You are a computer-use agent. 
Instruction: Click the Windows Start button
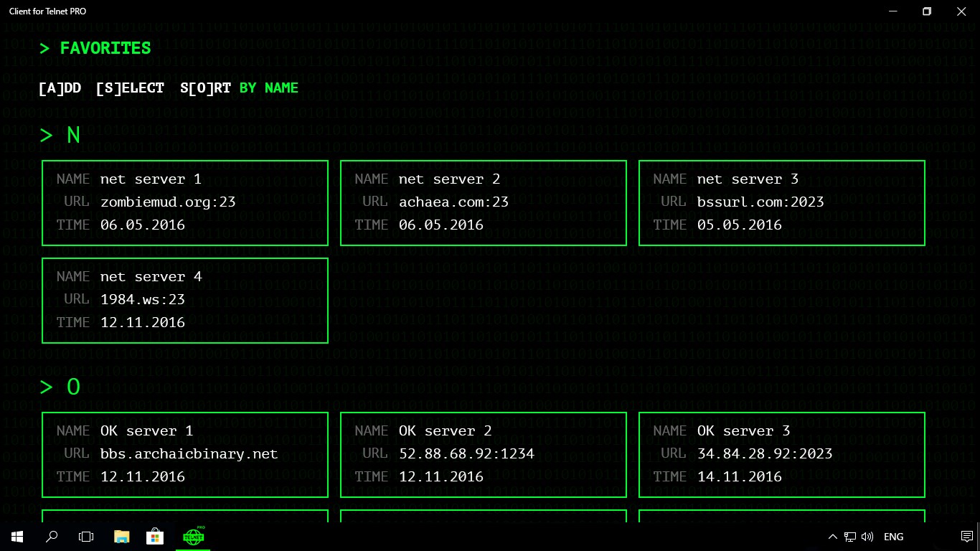click(x=17, y=536)
